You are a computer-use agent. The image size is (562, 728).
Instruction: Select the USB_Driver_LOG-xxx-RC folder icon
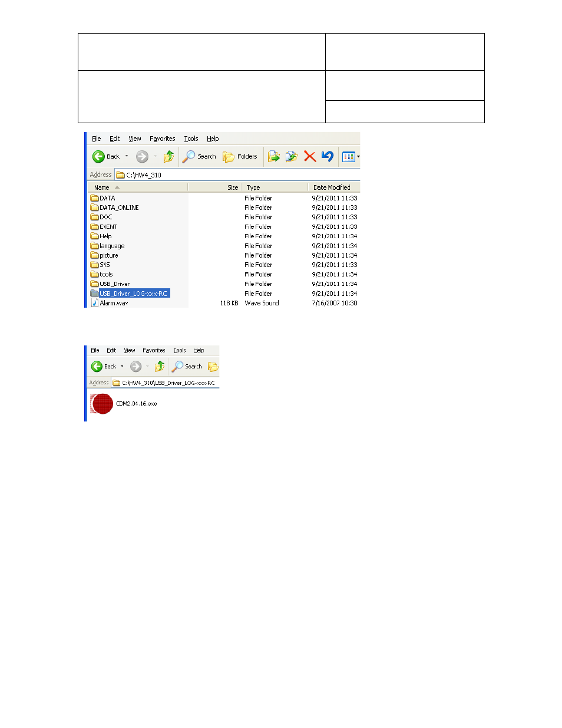[x=94, y=294]
